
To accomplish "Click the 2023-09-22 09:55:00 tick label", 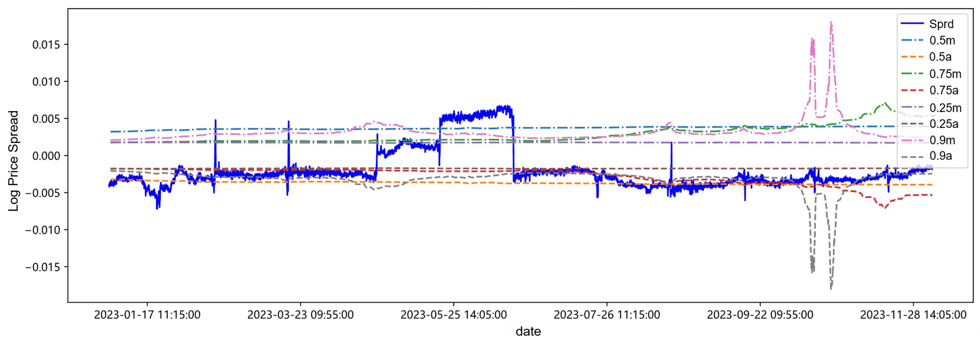I will [760, 315].
